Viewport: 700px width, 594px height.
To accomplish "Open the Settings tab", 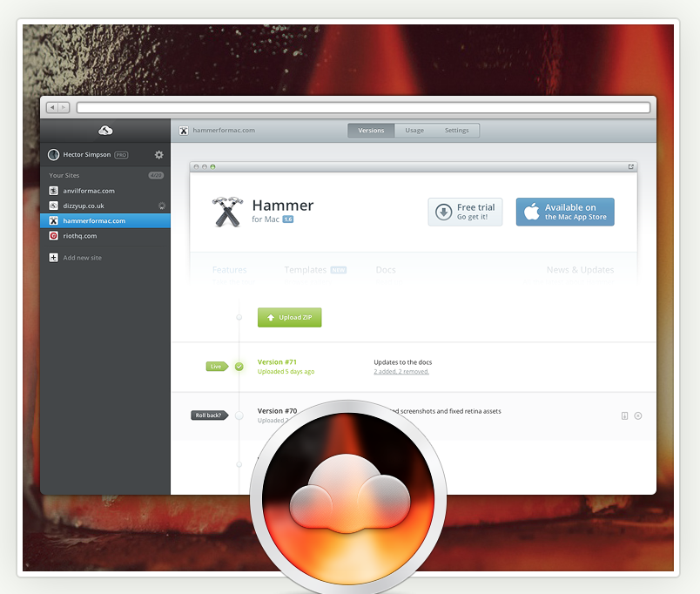I will click(456, 130).
